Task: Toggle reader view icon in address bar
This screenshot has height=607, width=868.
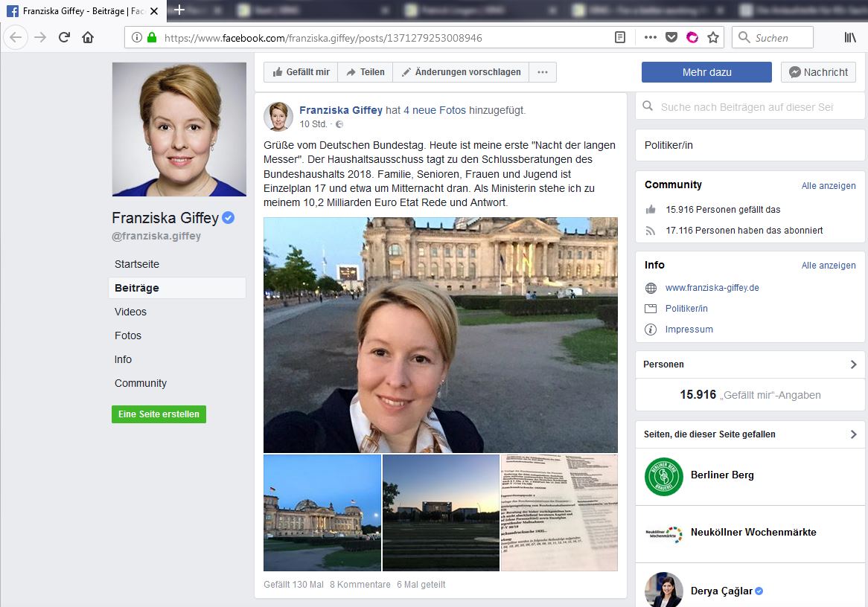Action: tap(620, 38)
